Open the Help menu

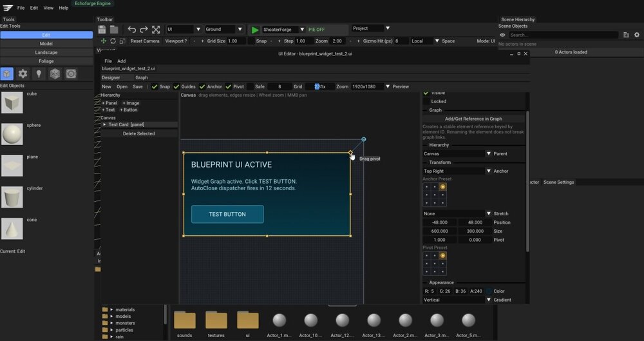click(x=64, y=8)
